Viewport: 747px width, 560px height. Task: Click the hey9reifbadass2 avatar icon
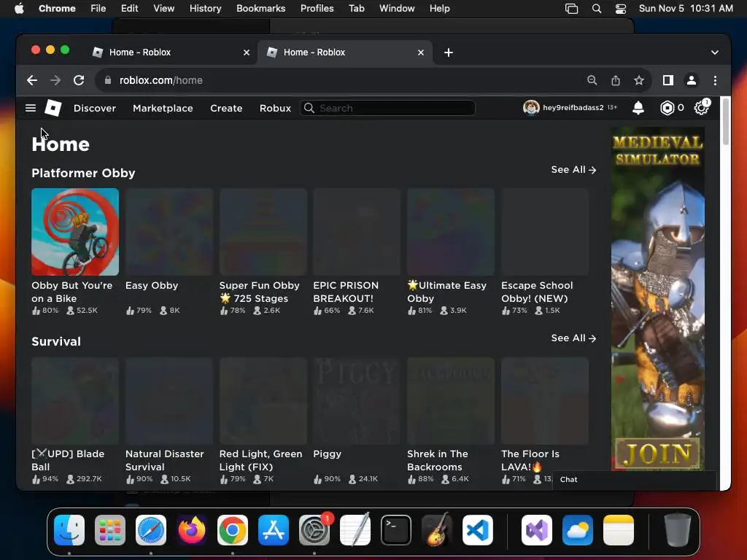click(x=531, y=108)
